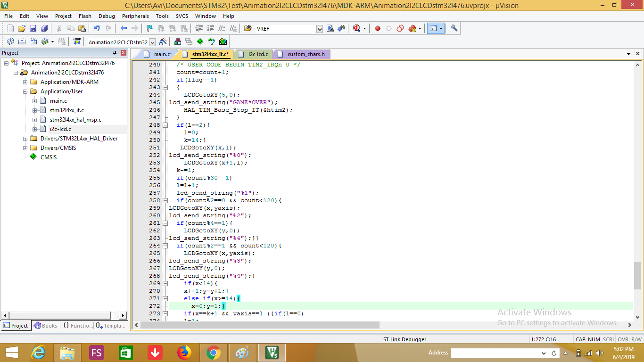
Task: Select stm32l4xx_hal_msp.c in the project tree
Action: click(75, 120)
